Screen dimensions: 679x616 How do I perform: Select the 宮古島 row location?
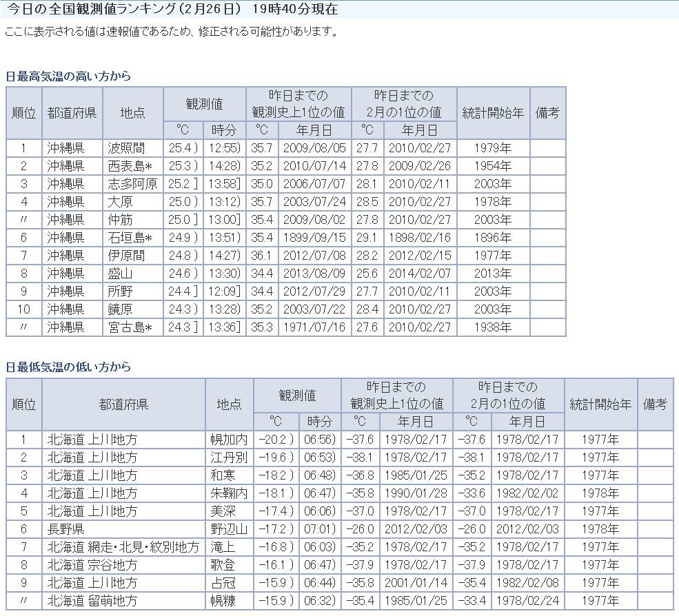tap(133, 327)
